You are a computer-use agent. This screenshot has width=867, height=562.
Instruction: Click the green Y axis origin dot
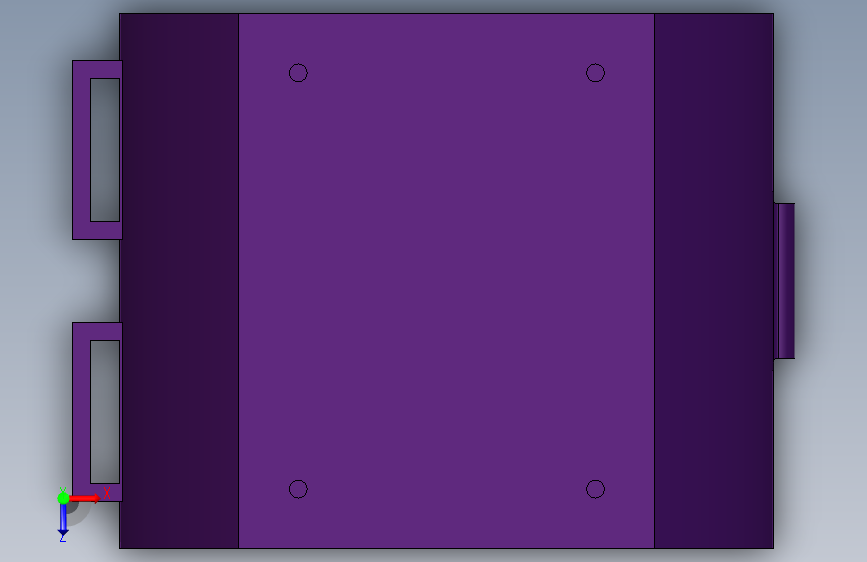(63, 498)
